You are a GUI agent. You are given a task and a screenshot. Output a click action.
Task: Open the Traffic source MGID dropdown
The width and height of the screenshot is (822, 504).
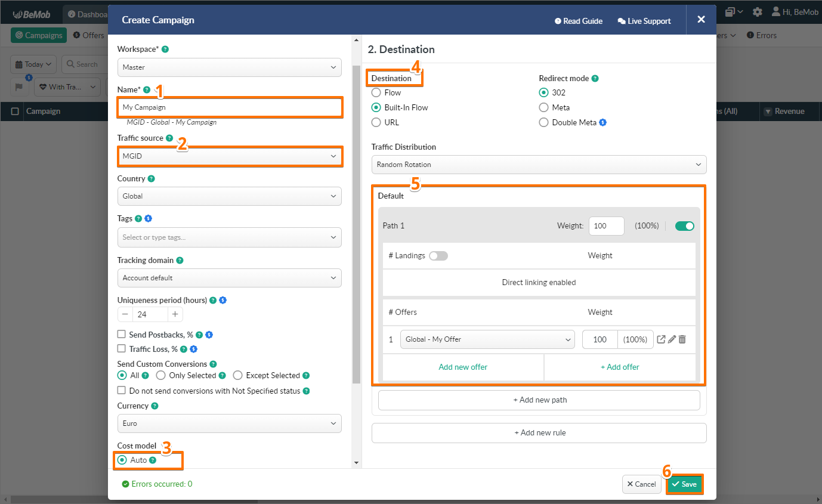click(x=229, y=156)
